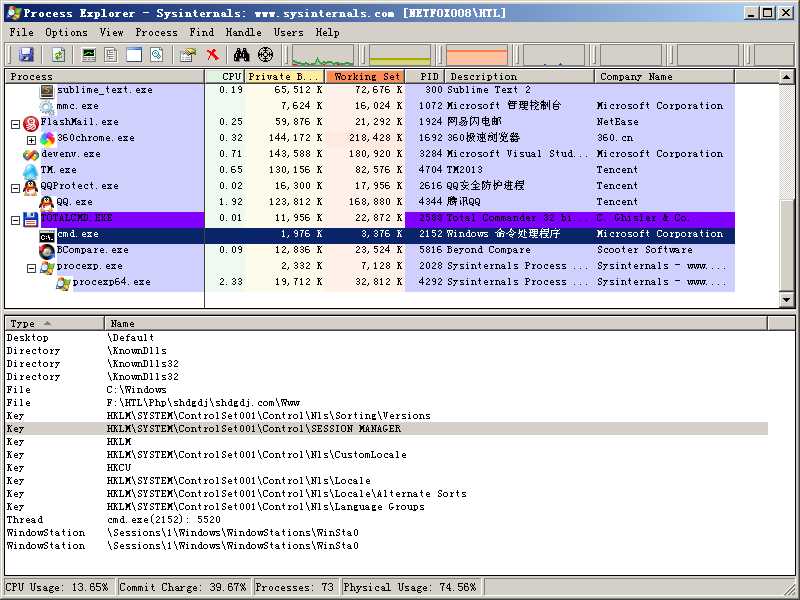Open the System Information toolbar icon
The image size is (800, 600).
pos(89,55)
